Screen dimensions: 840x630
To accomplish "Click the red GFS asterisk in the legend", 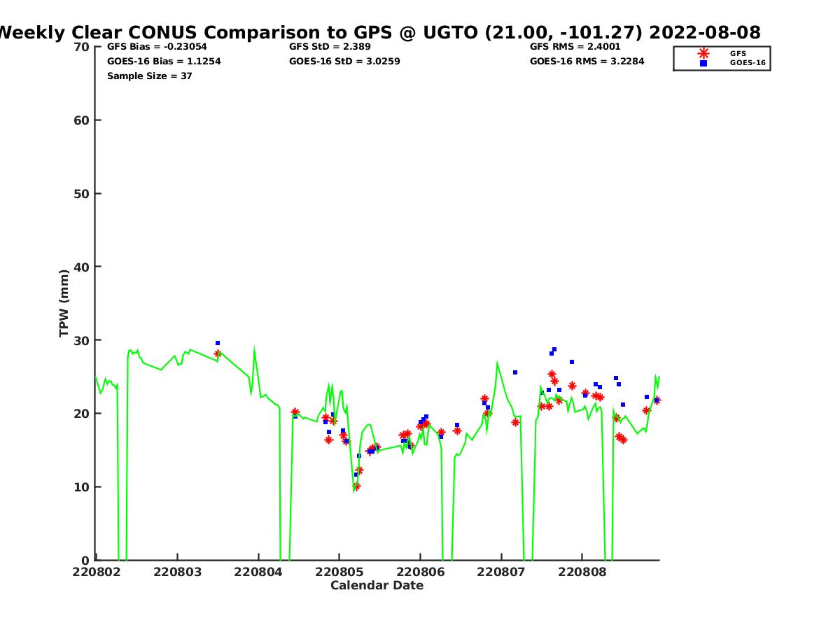I will [x=703, y=53].
